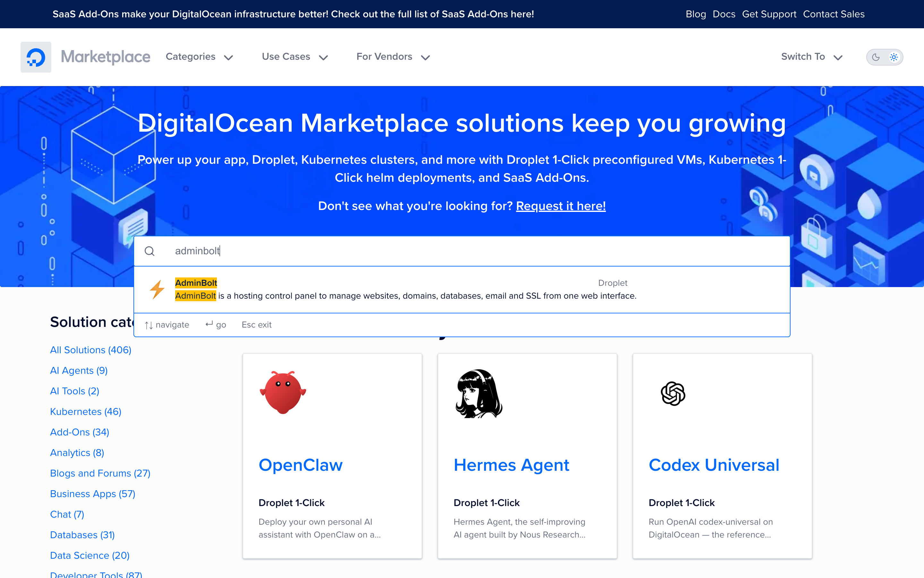Click the DigitalOcean logo icon
The image size is (924, 578).
36,57
